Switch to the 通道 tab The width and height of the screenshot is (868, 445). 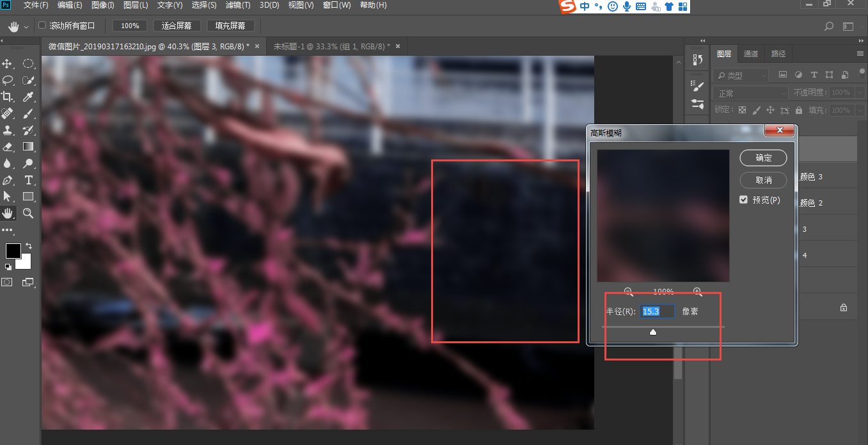tap(751, 54)
